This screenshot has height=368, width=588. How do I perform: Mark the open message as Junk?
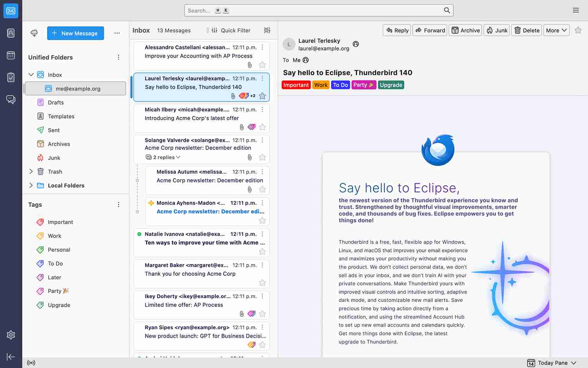[497, 30]
